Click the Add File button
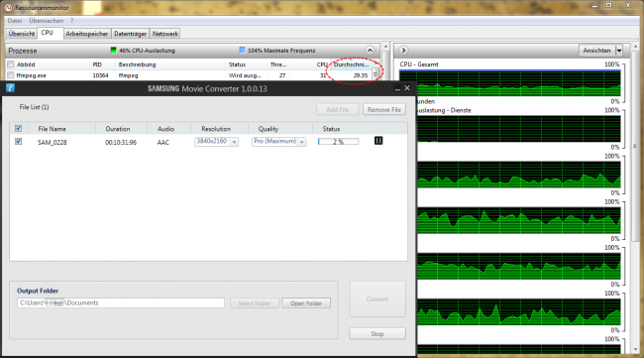Image resolution: width=644 pixels, height=358 pixels. click(x=337, y=110)
